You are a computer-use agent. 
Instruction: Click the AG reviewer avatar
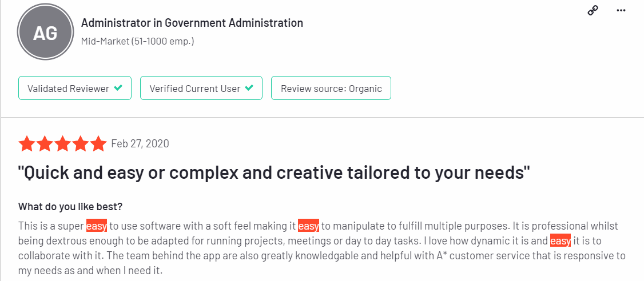(45, 33)
